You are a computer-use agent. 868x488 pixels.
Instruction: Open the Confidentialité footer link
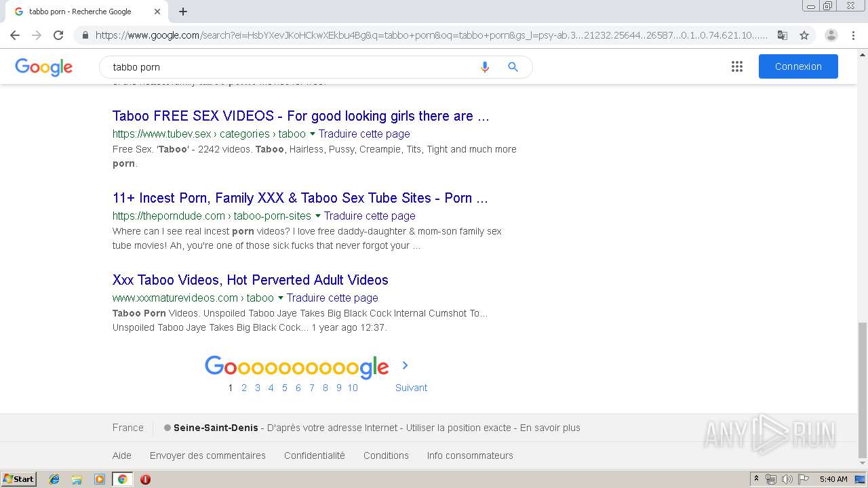click(315, 455)
